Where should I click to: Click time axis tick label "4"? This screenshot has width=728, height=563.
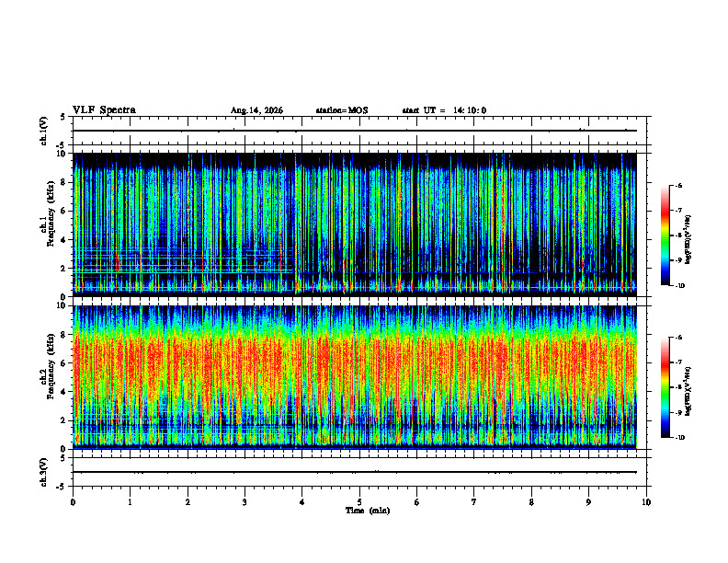coord(302,502)
